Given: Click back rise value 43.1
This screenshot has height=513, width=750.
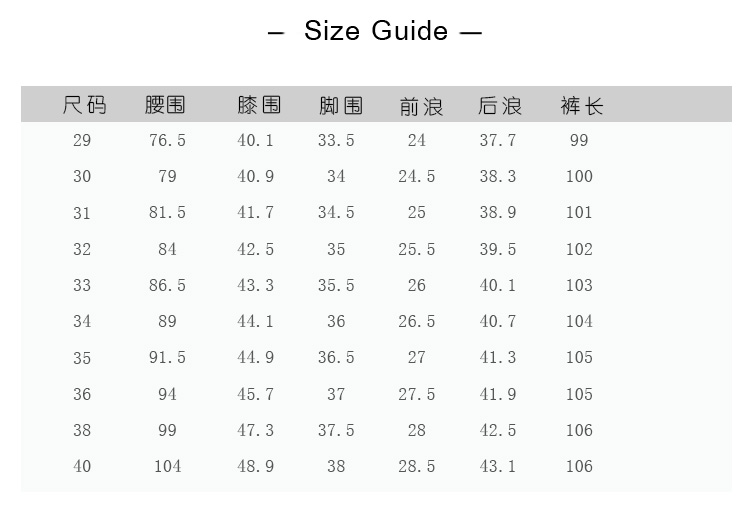Looking at the screenshot, I should point(497,467).
